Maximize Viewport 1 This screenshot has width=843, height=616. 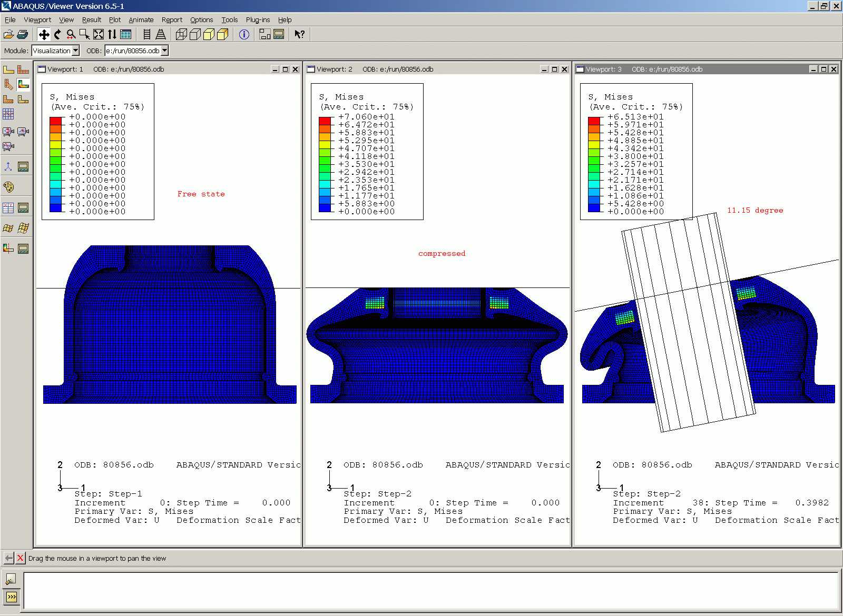[x=285, y=69]
